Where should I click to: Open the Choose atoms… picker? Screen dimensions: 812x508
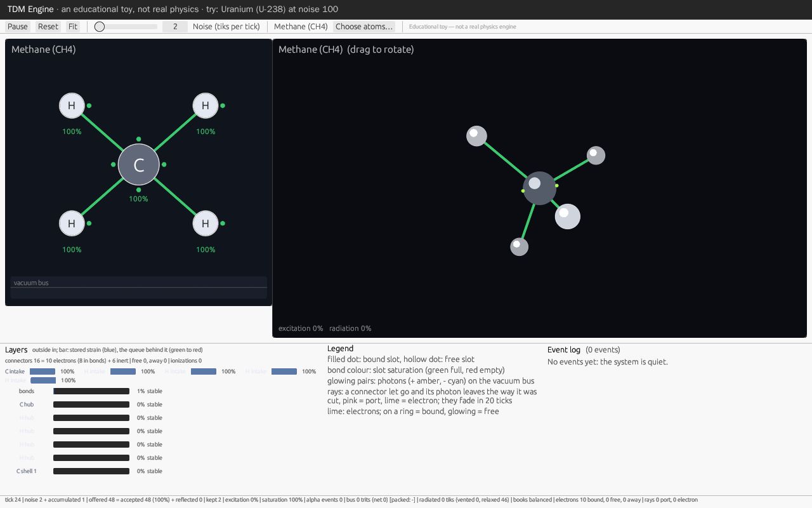(x=364, y=27)
